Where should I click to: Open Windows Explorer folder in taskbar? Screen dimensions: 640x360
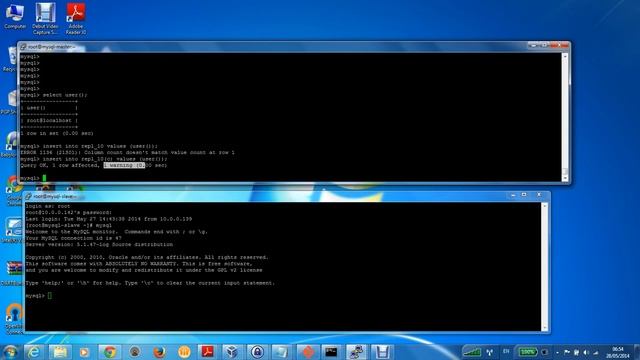(x=60, y=352)
